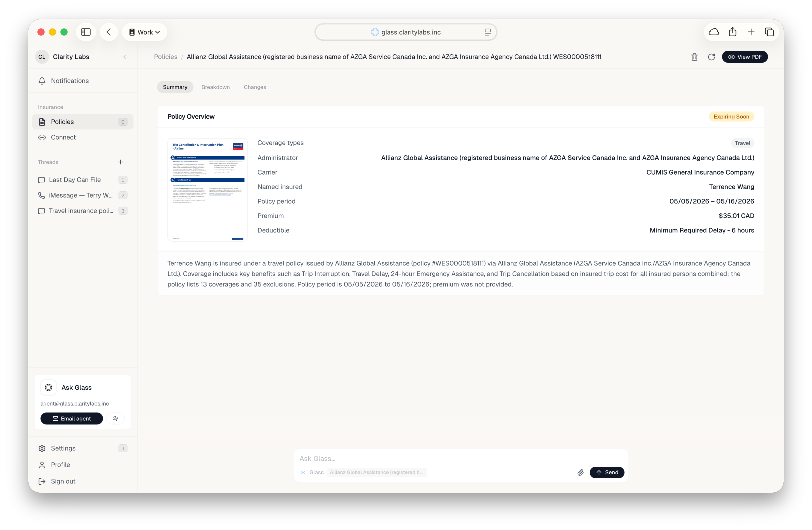Screen dimensions: 812x530
Task: Click the Policy Overview heading
Action: 191,117
